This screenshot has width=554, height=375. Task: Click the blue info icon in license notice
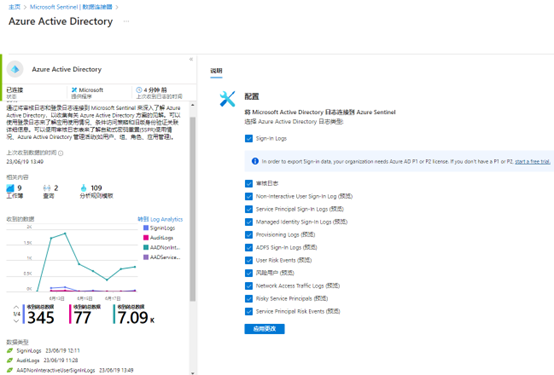[255, 161]
